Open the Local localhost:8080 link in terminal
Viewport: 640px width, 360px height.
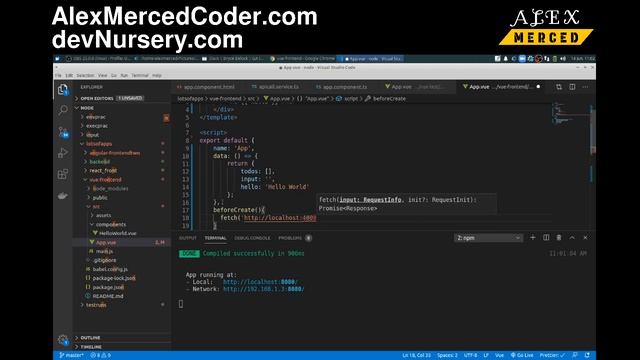click(260, 282)
